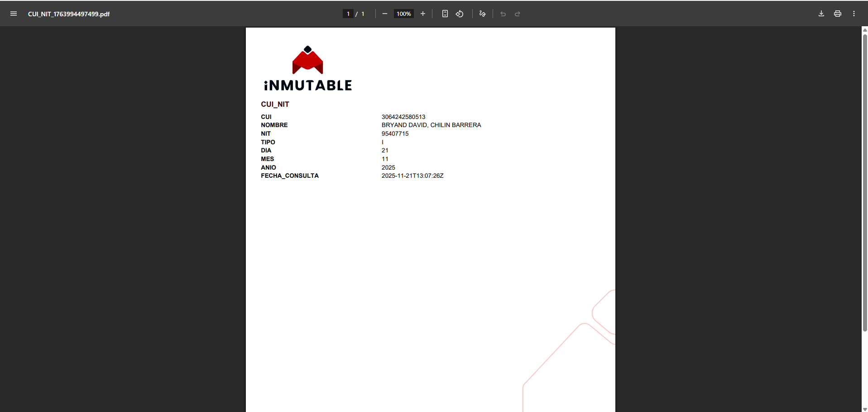868x412 pixels.
Task: Select the fit to page icon
Action: pos(445,14)
